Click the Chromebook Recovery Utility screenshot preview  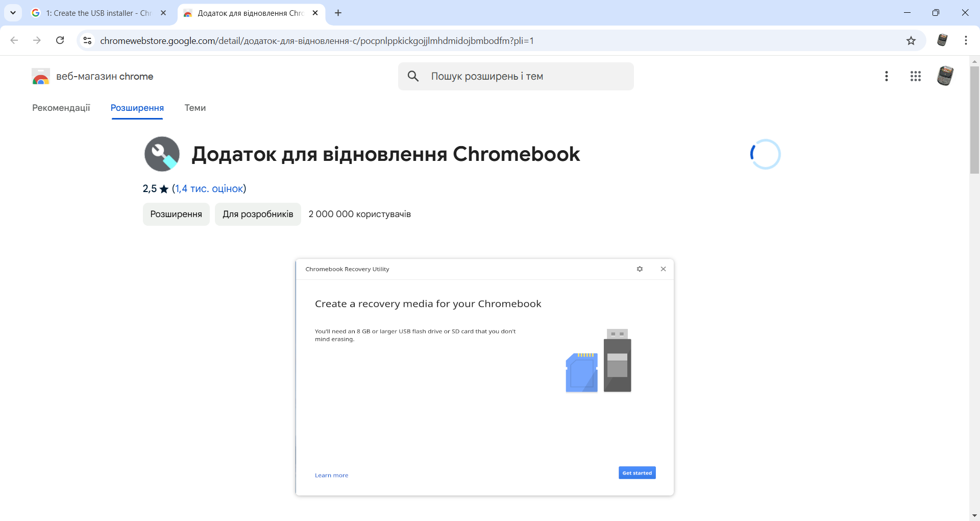(484, 377)
